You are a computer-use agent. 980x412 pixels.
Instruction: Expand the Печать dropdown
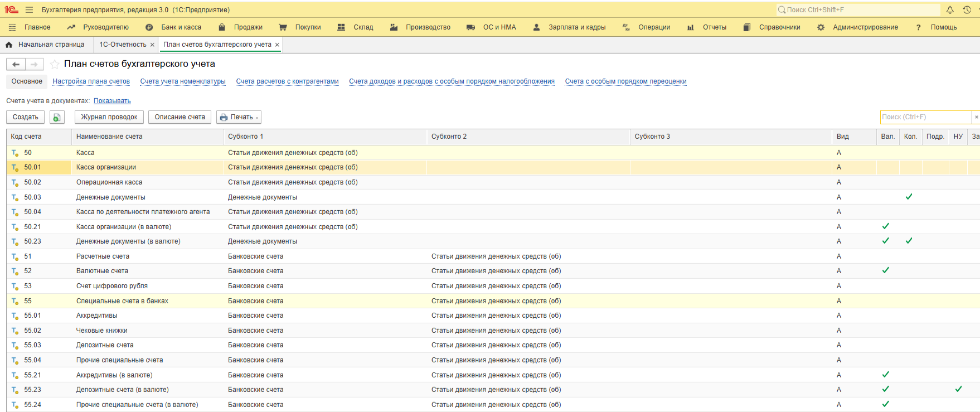(239, 117)
